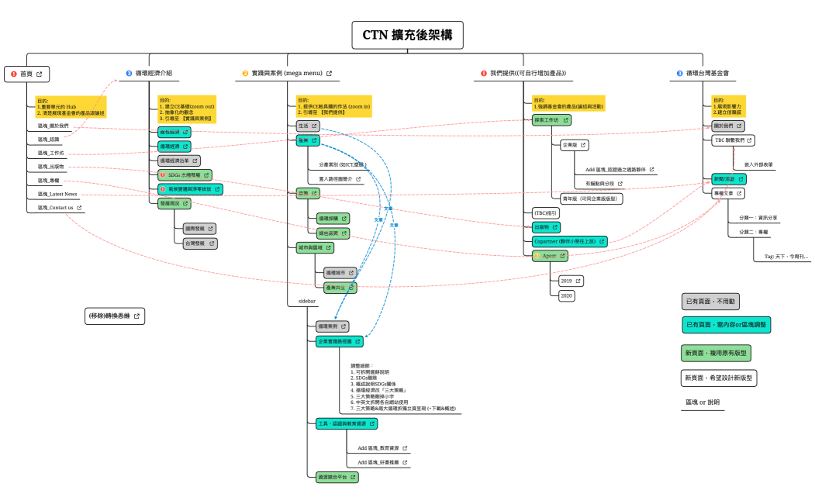Click the external link icon on Copartner node
Viewport: 815px width, 504px height.
coord(602,241)
